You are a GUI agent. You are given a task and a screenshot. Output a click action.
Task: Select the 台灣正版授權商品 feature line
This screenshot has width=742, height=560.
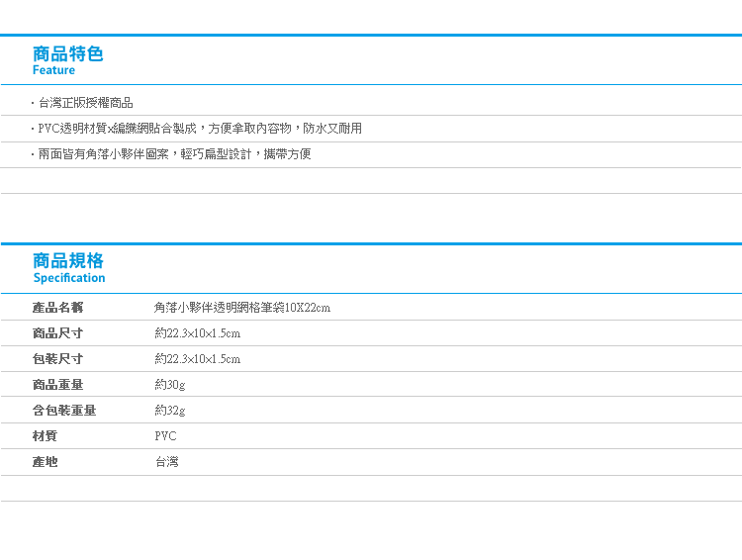pyautogui.click(x=85, y=103)
